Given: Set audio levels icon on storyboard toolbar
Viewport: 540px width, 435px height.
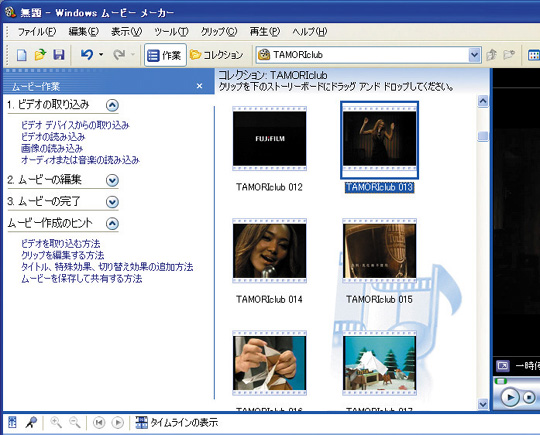Looking at the screenshot, I should (12, 422).
